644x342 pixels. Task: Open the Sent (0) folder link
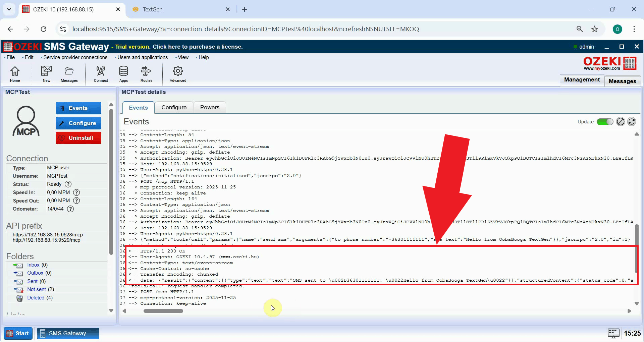click(36, 281)
